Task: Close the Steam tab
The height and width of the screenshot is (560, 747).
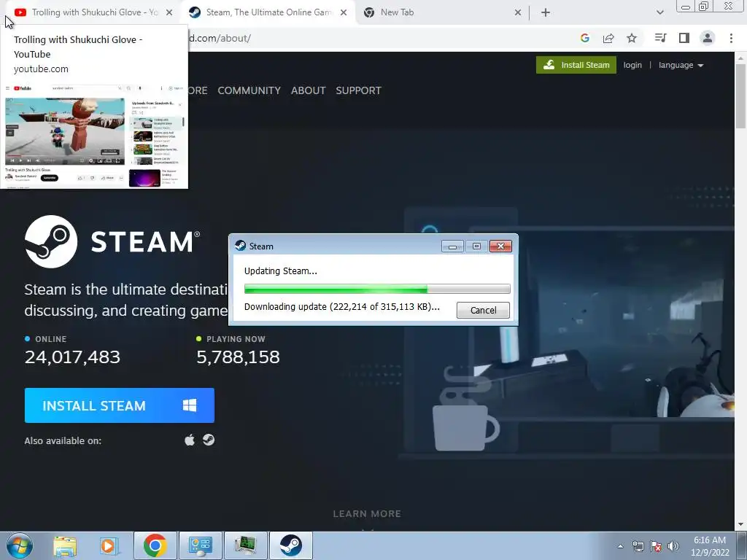Action: 344,12
